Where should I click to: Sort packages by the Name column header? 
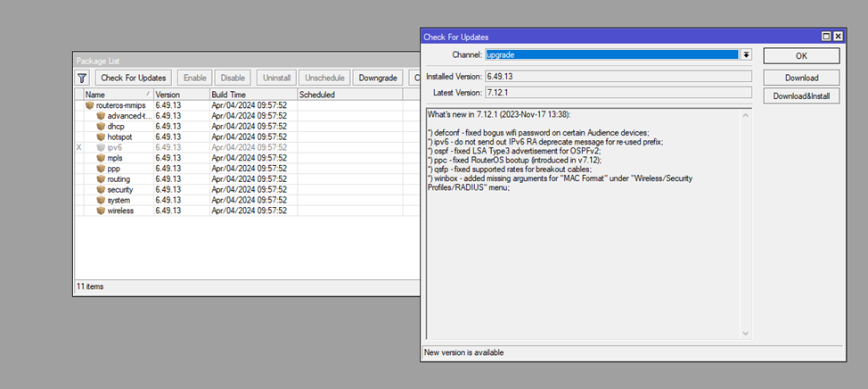coord(119,95)
